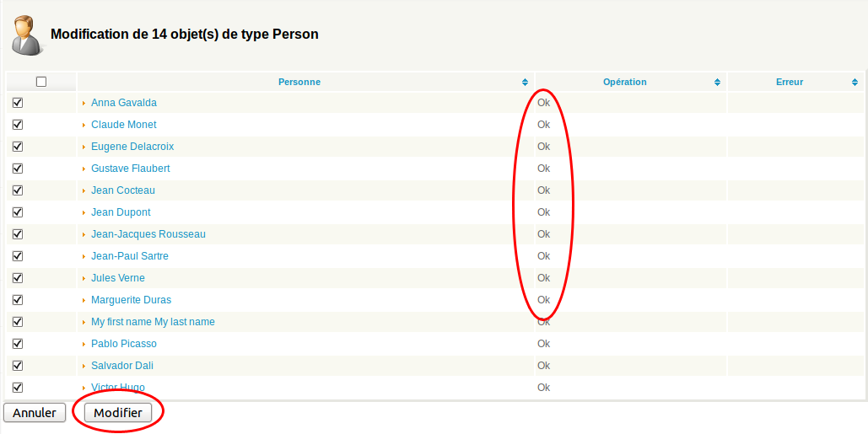Click sort arrows icon in Opération column
This screenshot has height=434, width=868.
(x=718, y=83)
